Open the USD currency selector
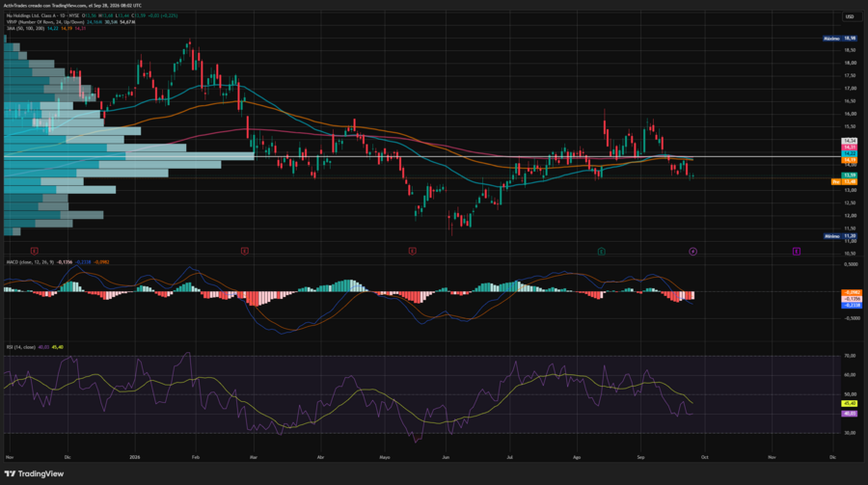868x485 pixels. pyautogui.click(x=849, y=16)
